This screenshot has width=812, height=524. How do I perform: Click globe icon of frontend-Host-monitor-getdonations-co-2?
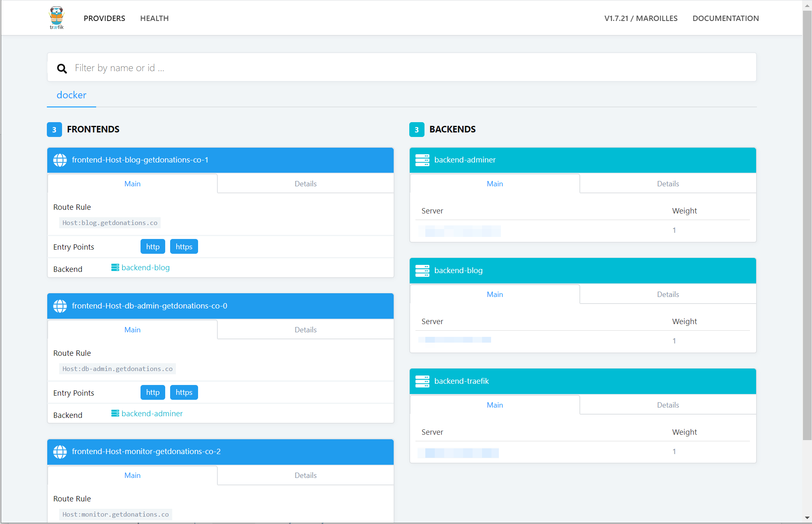[60, 452]
